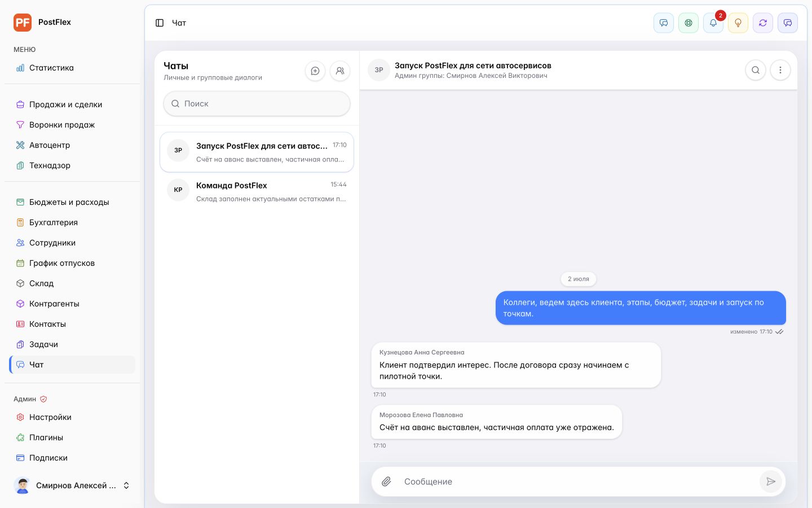Open the Задачи section
This screenshot has height=508, width=812.
72,344
